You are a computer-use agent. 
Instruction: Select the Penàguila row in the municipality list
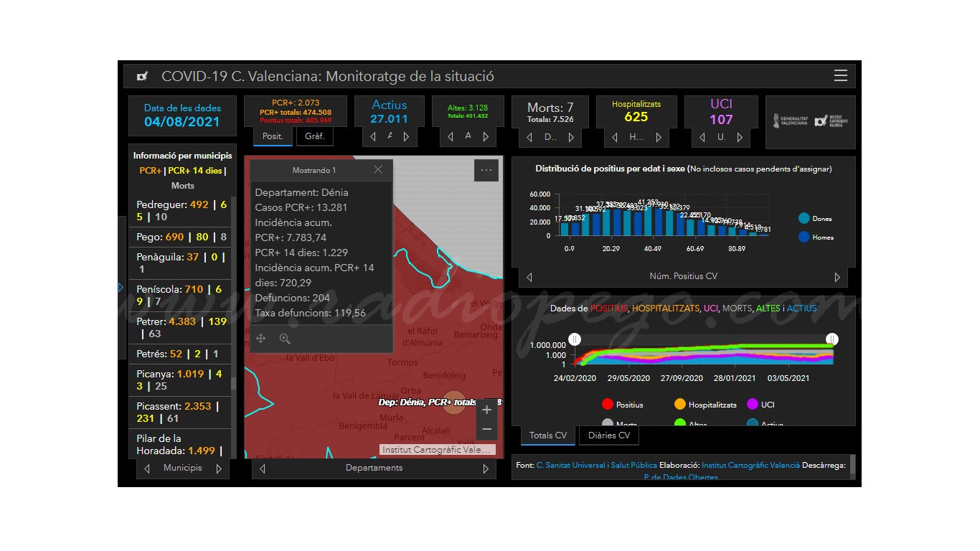pos(180,263)
